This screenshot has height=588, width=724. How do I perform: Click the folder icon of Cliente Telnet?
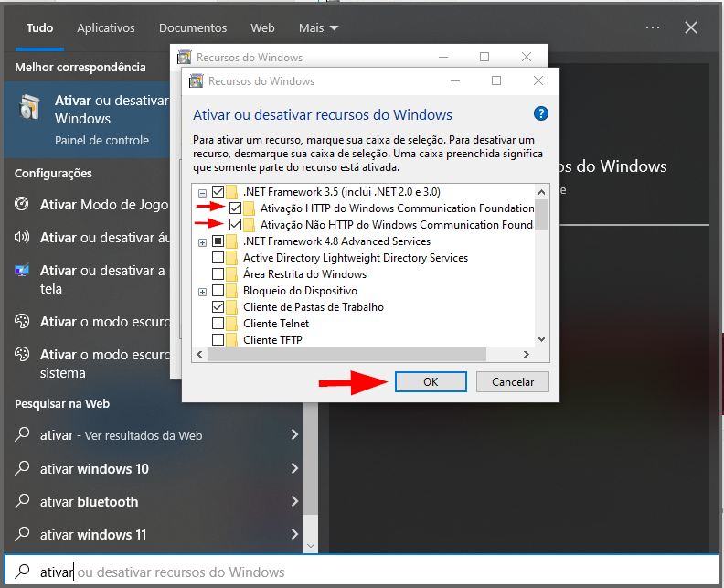pyautogui.click(x=232, y=324)
